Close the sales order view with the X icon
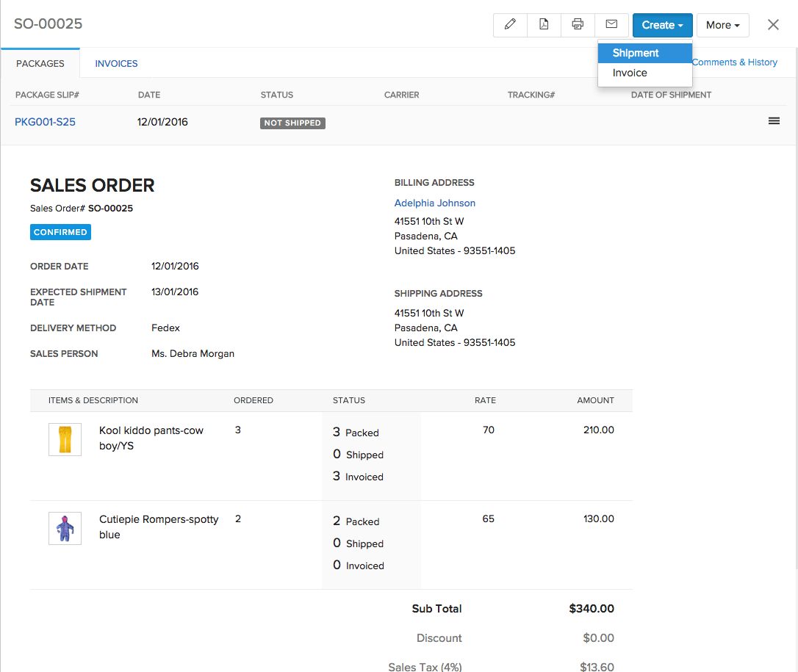 pyautogui.click(x=773, y=24)
